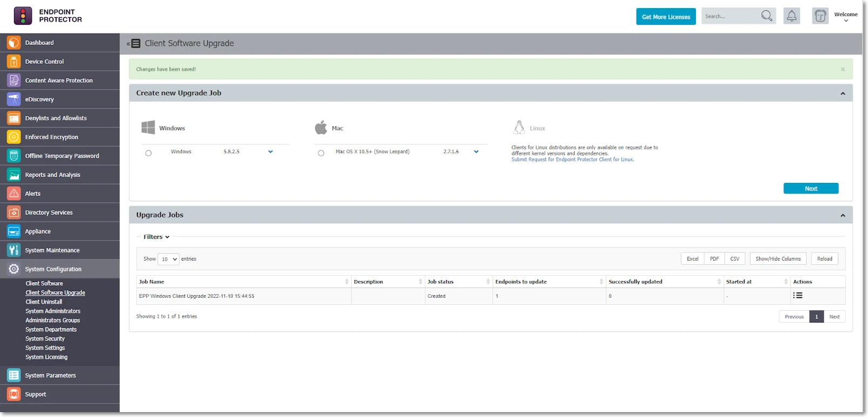Click the eDiscovery sidebar icon
The image size is (868, 417).
tap(14, 99)
